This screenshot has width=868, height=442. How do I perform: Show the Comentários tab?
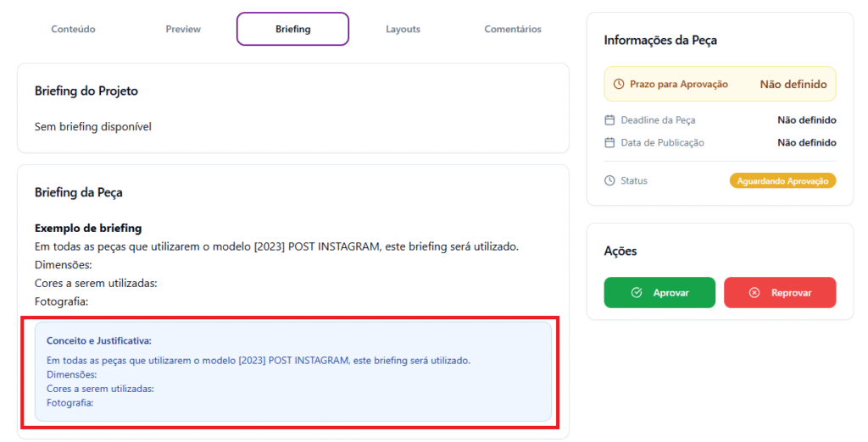tap(513, 29)
